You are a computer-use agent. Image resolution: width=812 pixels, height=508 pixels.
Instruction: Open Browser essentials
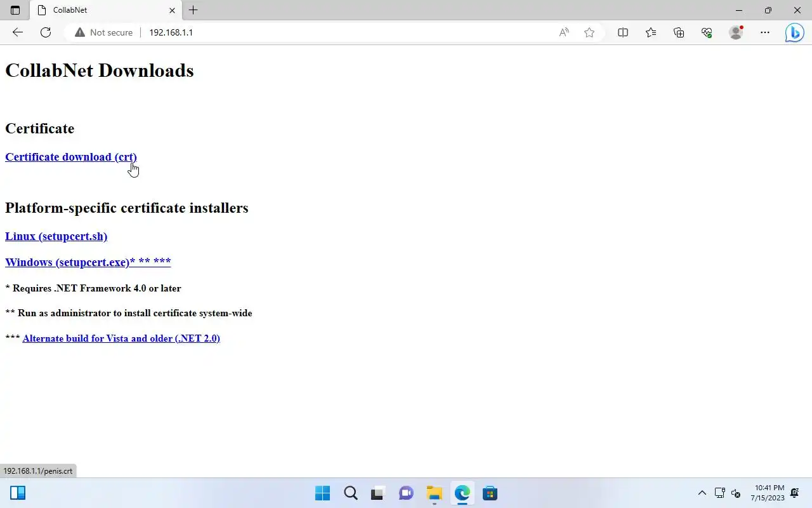[707, 32]
